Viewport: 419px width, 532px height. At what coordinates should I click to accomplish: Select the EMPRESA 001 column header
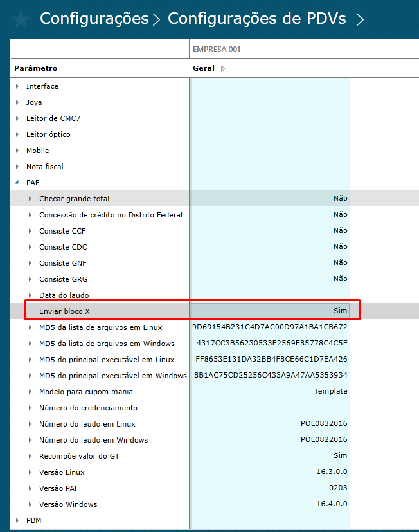point(270,49)
